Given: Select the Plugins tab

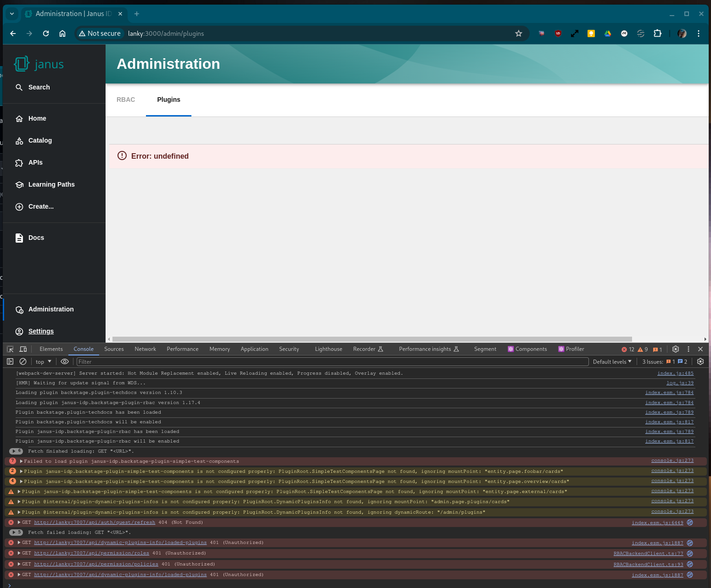Looking at the screenshot, I should click(x=168, y=100).
